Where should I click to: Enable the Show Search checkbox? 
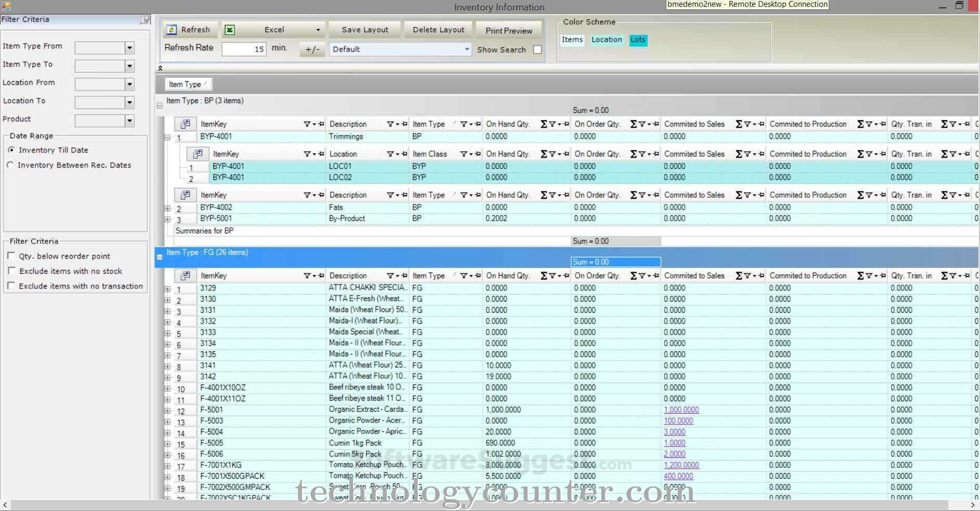537,49
